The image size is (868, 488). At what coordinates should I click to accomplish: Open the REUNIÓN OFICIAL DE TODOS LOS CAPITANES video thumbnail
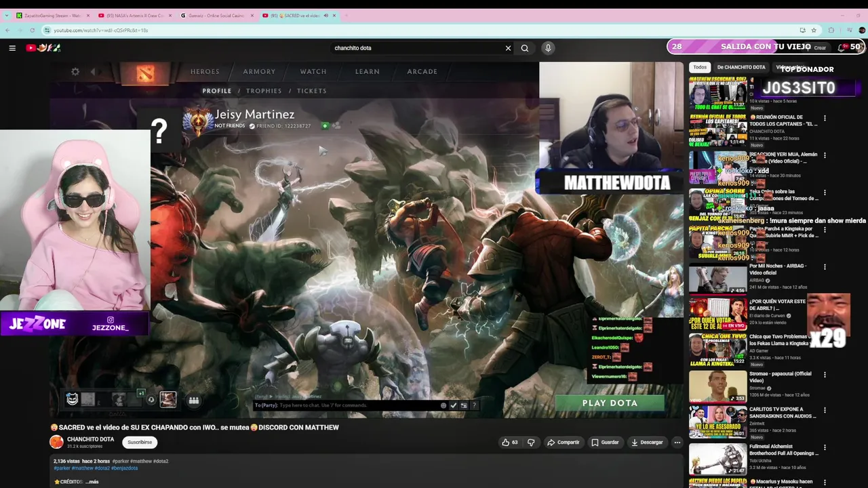coord(717,129)
